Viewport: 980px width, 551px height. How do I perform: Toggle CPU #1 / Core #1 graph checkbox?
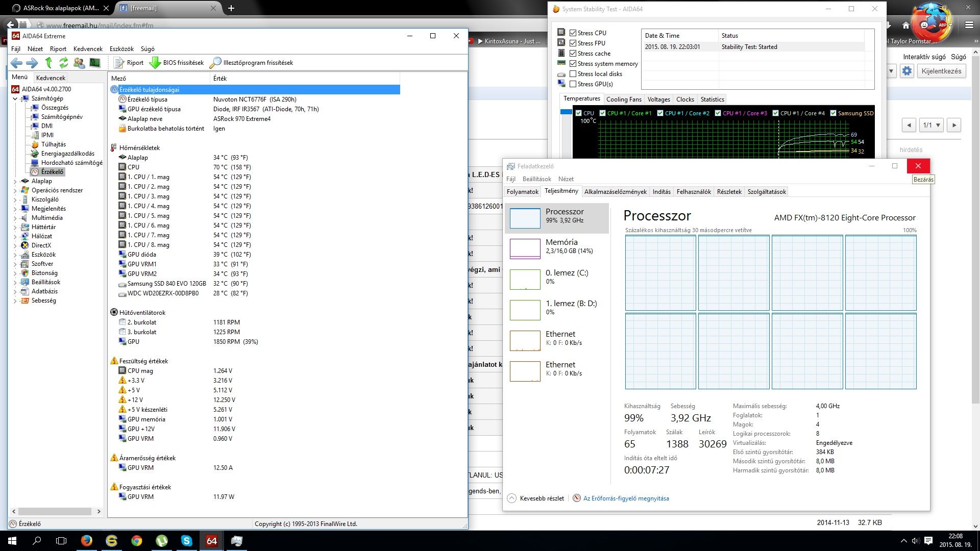[603, 113]
